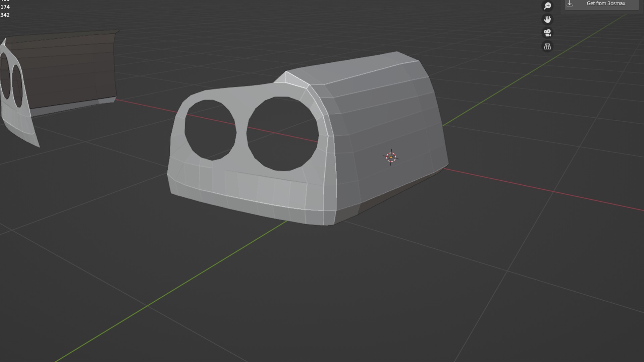The height and width of the screenshot is (362, 644).
Task: Click inside the smaller left circular hole
Action: click(x=210, y=130)
